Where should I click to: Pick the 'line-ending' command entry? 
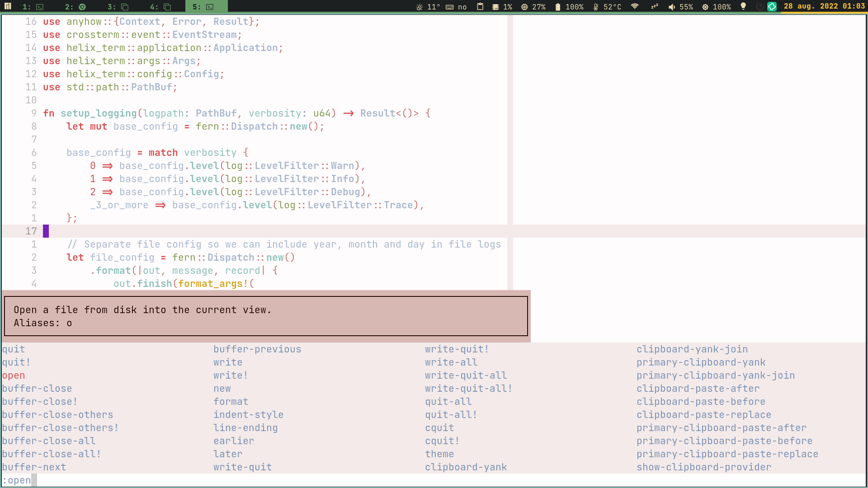245,428
